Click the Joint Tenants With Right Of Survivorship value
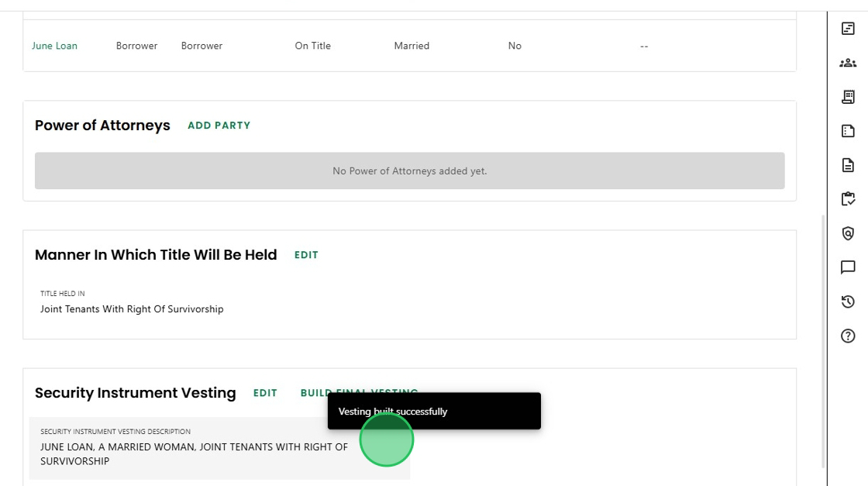The width and height of the screenshot is (868, 486). [x=132, y=308]
